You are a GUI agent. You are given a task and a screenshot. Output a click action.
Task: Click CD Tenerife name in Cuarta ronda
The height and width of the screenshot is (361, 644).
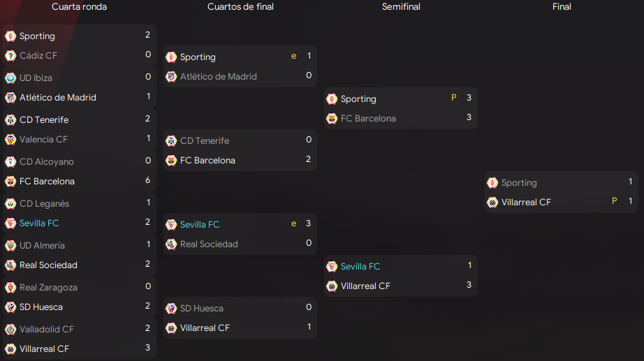[x=44, y=119]
